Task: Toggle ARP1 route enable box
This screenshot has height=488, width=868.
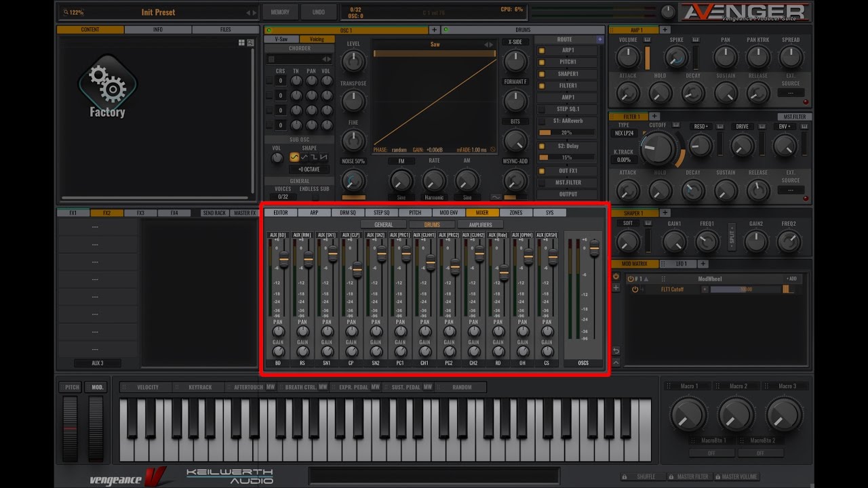Action: point(542,50)
